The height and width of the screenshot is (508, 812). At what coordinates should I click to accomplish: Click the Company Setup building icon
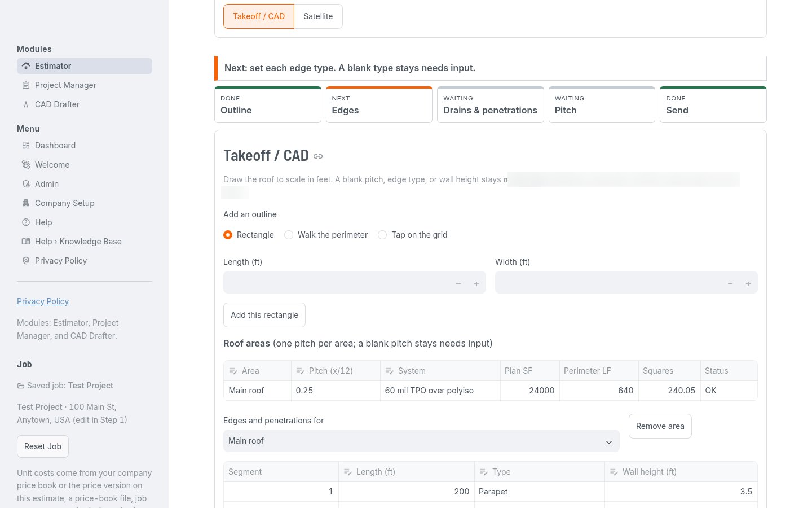point(26,203)
